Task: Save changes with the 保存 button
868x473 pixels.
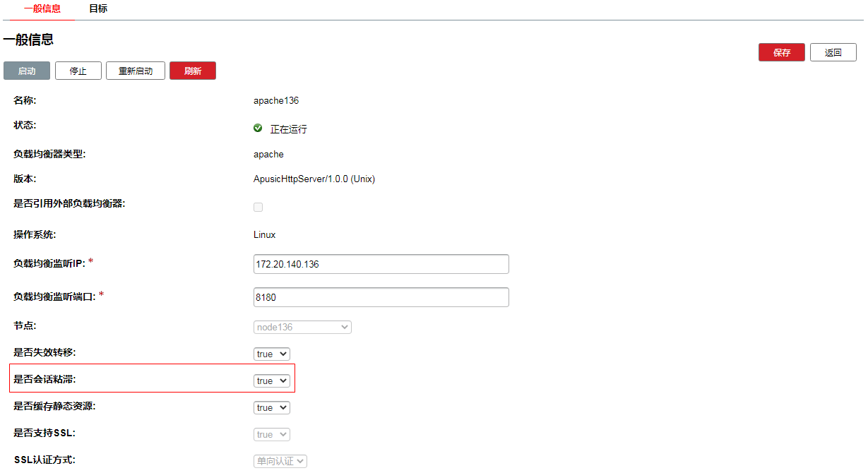Action: click(x=781, y=53)
